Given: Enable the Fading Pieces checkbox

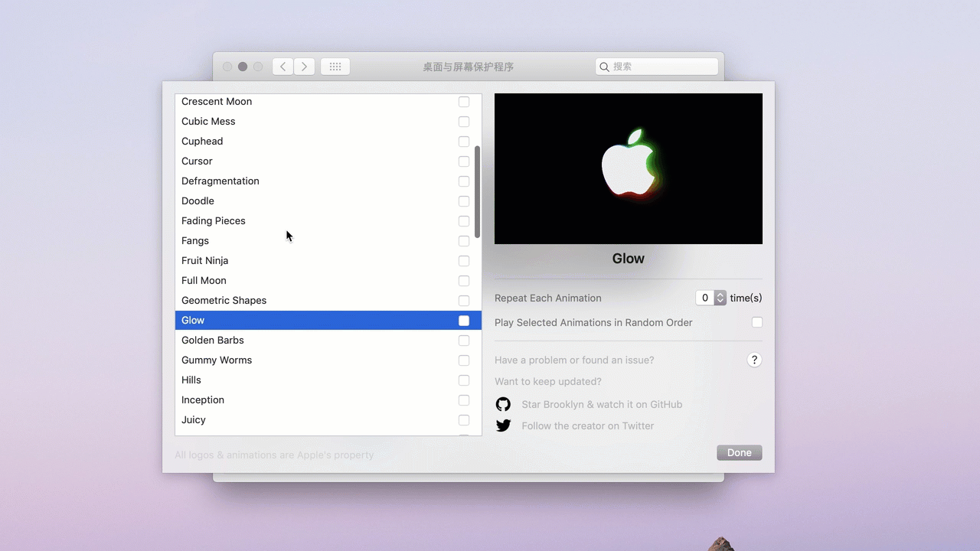Looking at the screenshot, I should 464,221.
